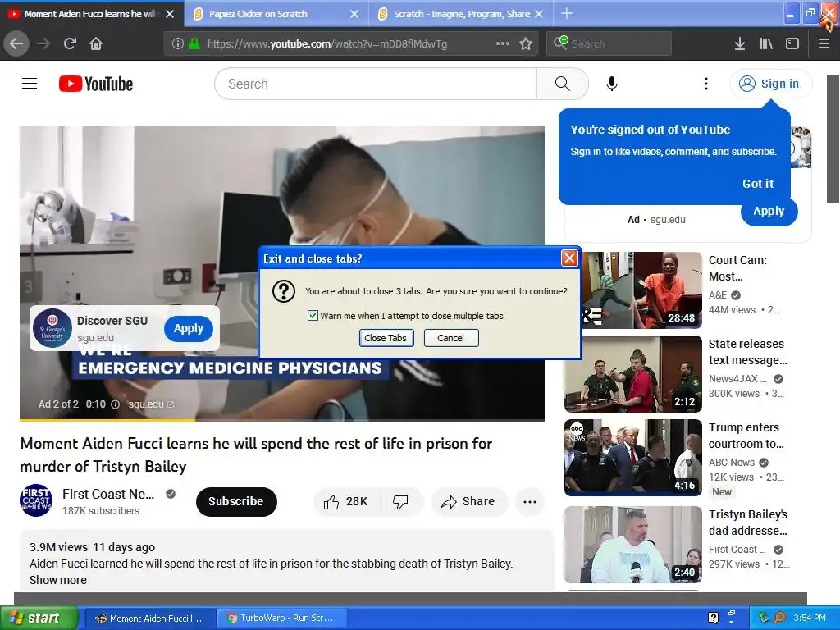This screenshot has height=630, width=840.
Task: Expand the description with Show more
Action: [x=58, y=580]
